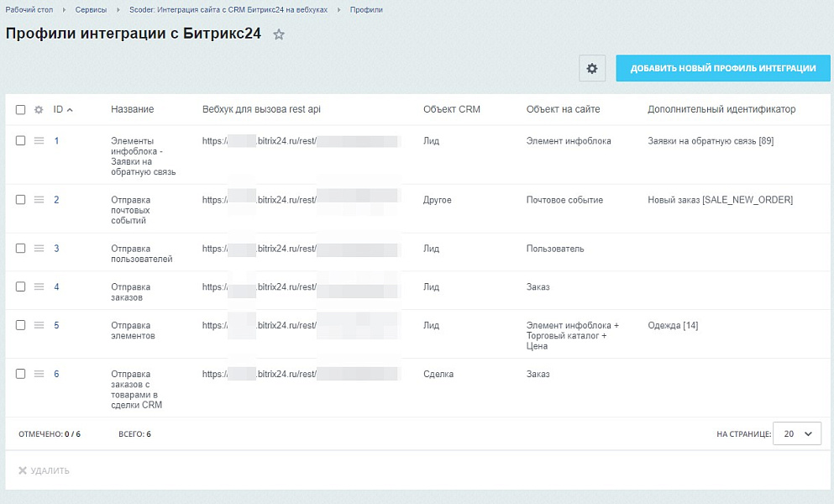Open row actions menu for profile 6
The width and height of the screenshot is (834, 504).
tap(39, 375)
